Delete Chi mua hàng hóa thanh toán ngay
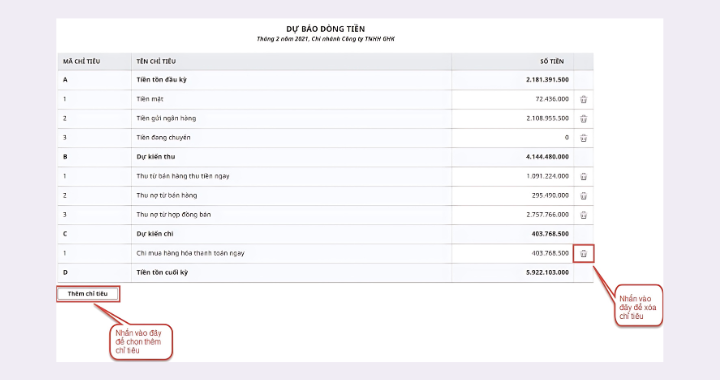Viewport: 720px width, 380px height. pos(583,253)
